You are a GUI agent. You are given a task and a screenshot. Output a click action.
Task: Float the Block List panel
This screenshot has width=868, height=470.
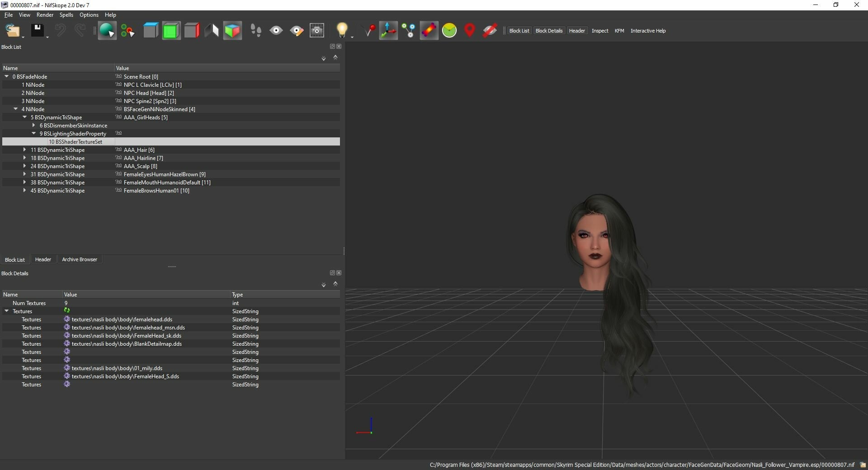[x=332, y=47]
